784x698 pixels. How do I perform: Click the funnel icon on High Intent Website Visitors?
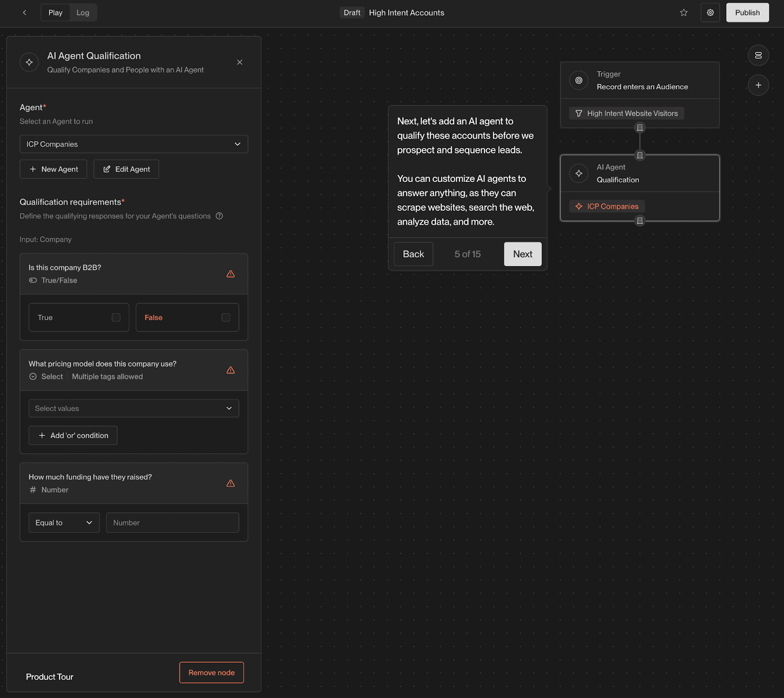pyautogui.click(x=579, y=114)
